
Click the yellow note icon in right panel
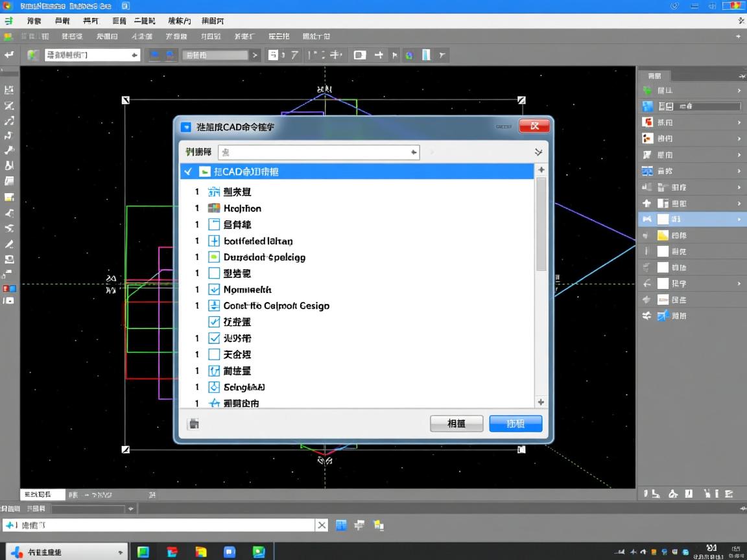tap(663, 235)
